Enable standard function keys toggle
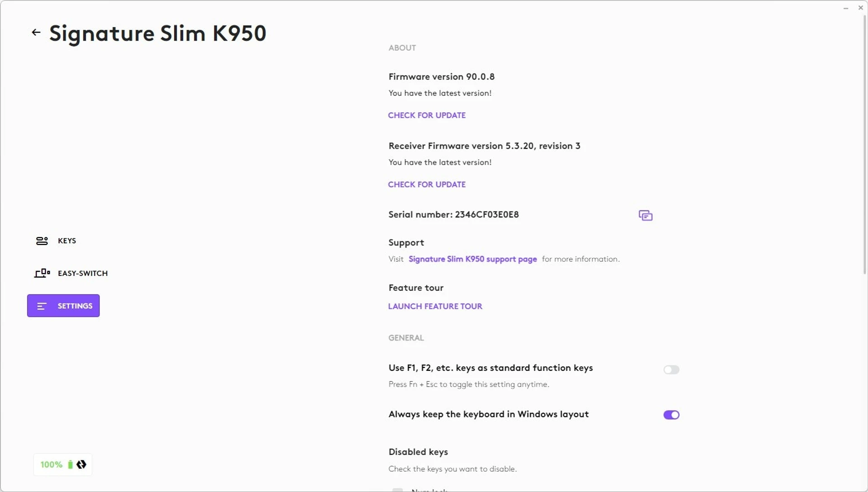The image size is (868, 492). (x=671, y=370)
